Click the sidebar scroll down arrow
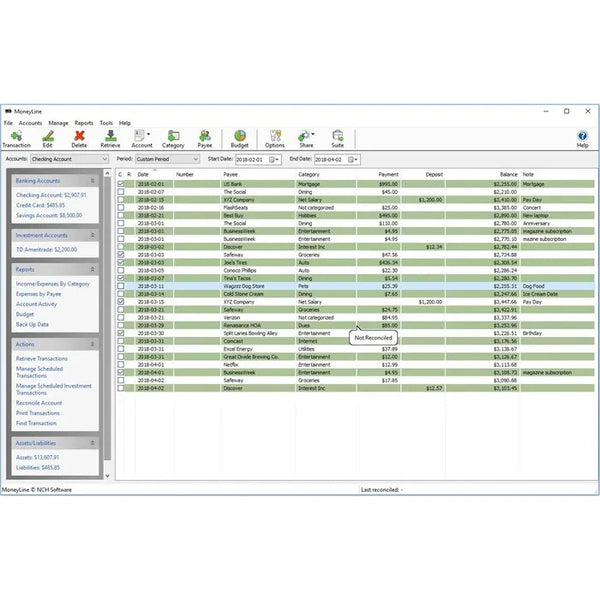600x600 pixels. pos(108,476)
